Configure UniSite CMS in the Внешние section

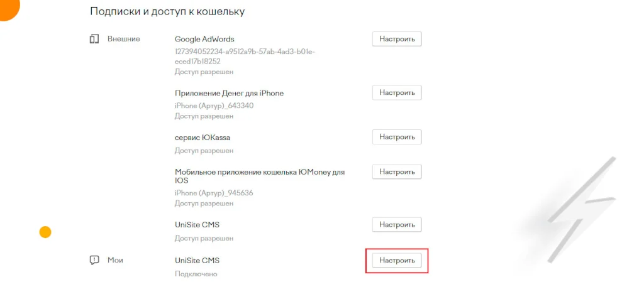397,225
